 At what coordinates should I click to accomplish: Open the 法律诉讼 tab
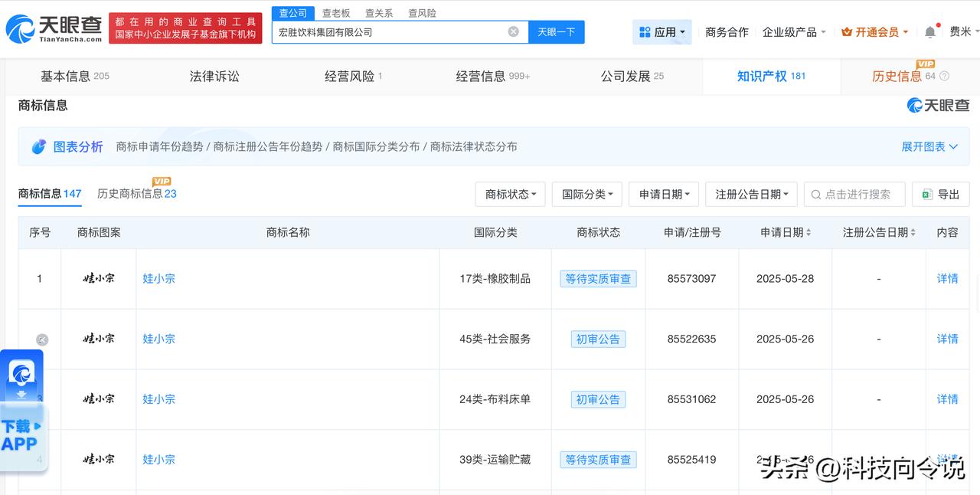[214, 76]
